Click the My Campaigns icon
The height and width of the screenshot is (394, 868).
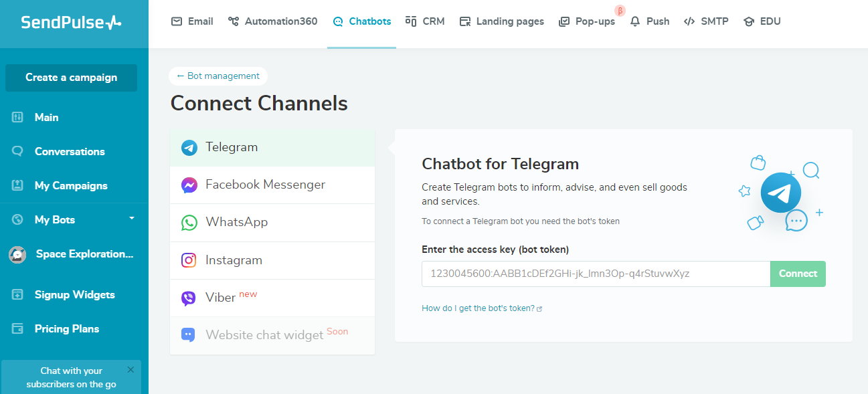18,185
